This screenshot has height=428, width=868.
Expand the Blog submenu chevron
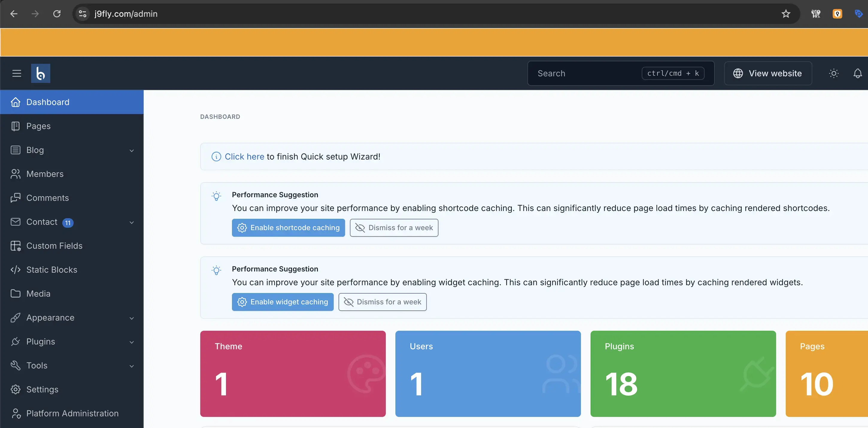coord(132,150)
